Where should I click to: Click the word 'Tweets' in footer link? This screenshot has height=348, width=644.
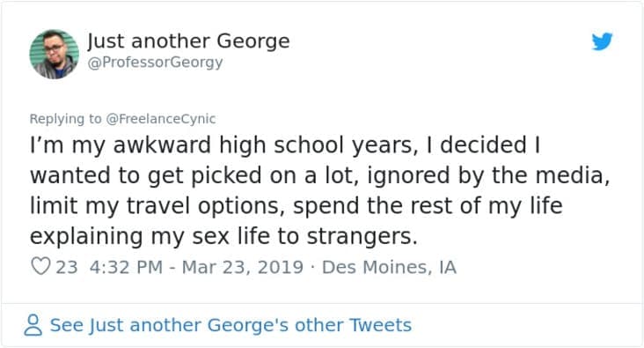click(380, 325)
